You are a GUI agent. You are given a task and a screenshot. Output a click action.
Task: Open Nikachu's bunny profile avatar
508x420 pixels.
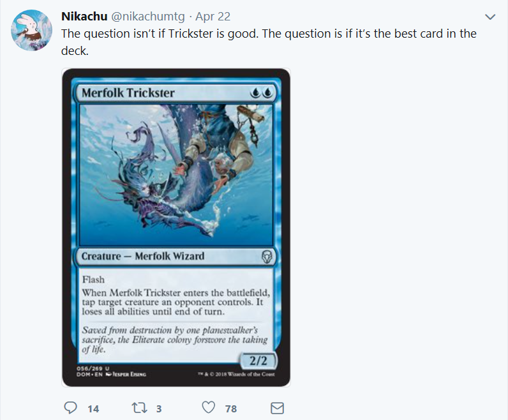(31, 30)
